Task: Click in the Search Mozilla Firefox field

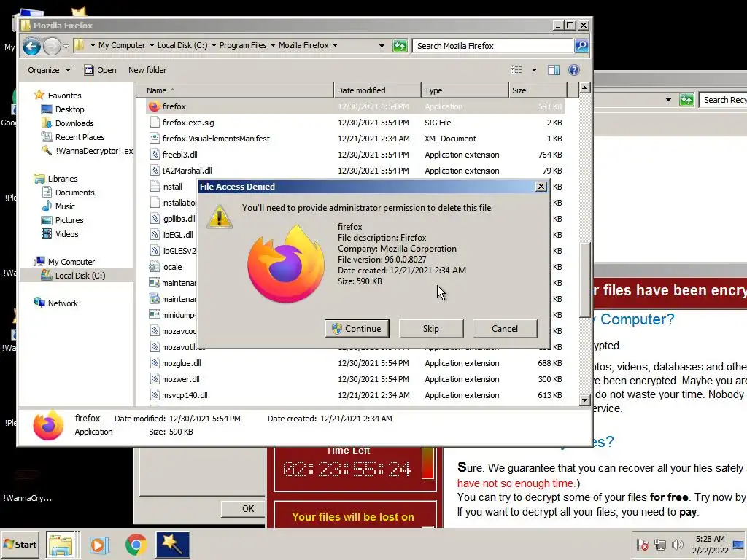Action: click(x=492, y=46)
